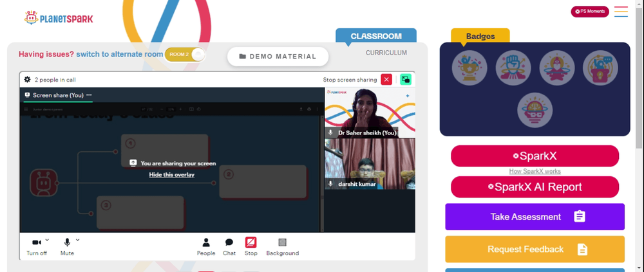The image size is (644, 272).
Task: Mute the microphone
Action: point(67,246)
